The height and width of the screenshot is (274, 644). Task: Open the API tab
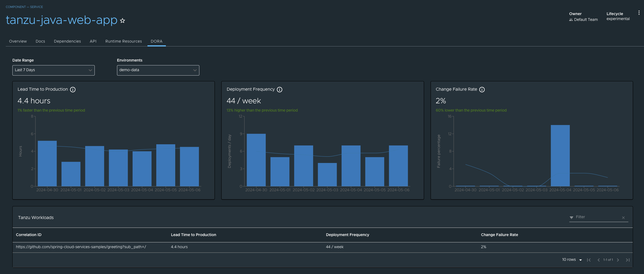(x=93, y=41)
